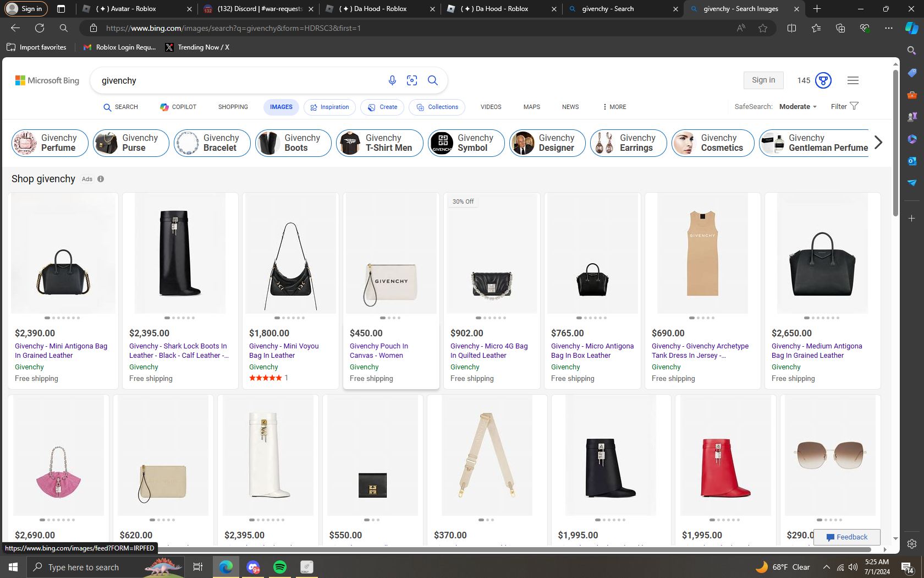
Task: Click the magnifier search button in Bing box
Action: point(433,80)
